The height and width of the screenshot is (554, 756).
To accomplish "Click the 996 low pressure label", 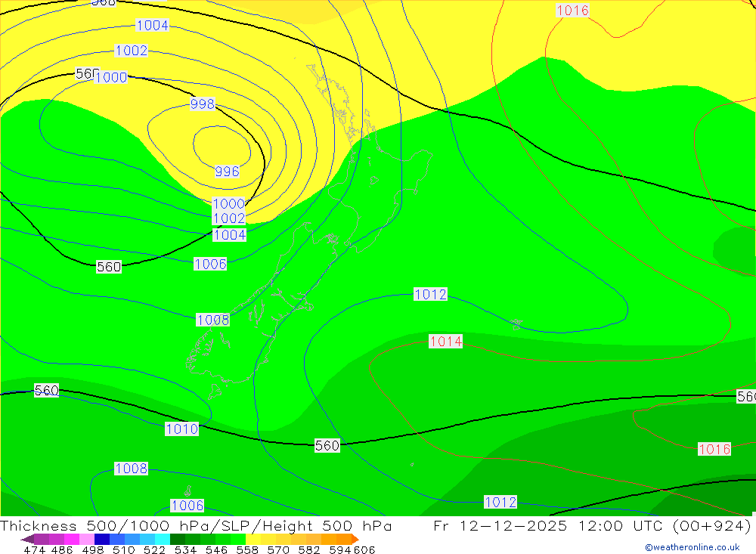I will pyautogui.click(x=227, y=171).
